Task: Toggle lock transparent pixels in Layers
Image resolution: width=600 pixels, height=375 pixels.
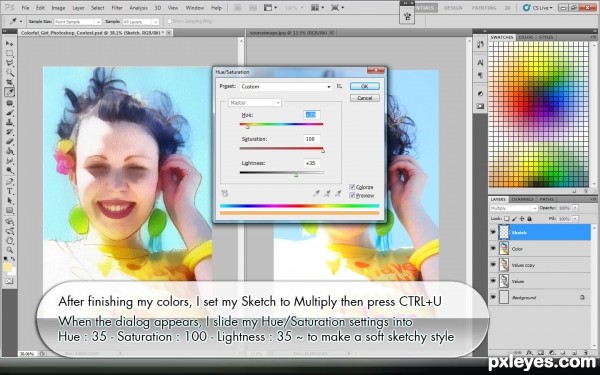Action: coord(507,218)
